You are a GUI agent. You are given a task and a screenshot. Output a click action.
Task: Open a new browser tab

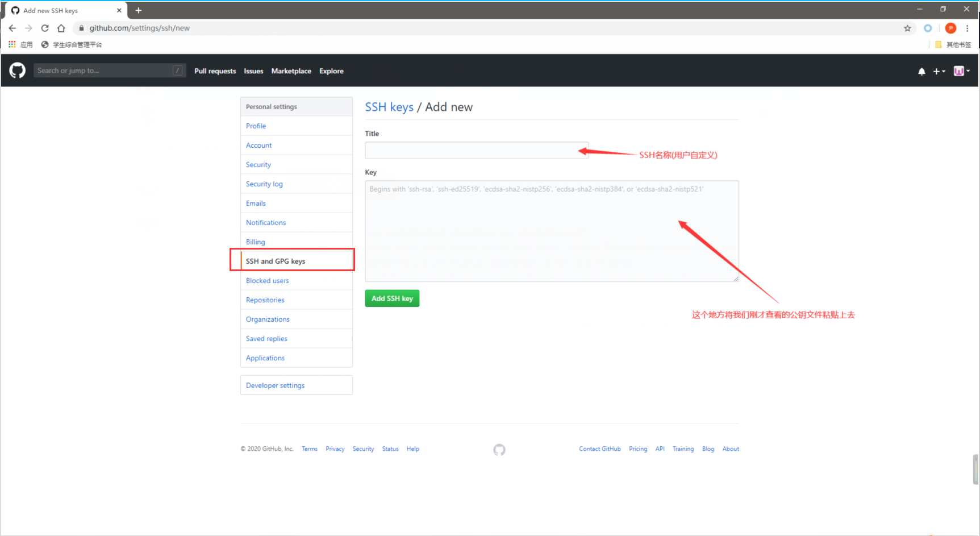(x=139, y=10)
